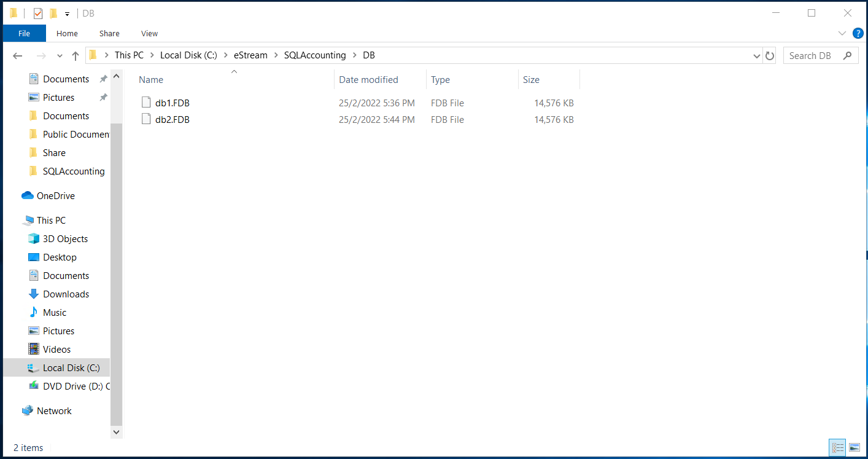
Task: Click the Up one level arrow
Action: point(76,56)
